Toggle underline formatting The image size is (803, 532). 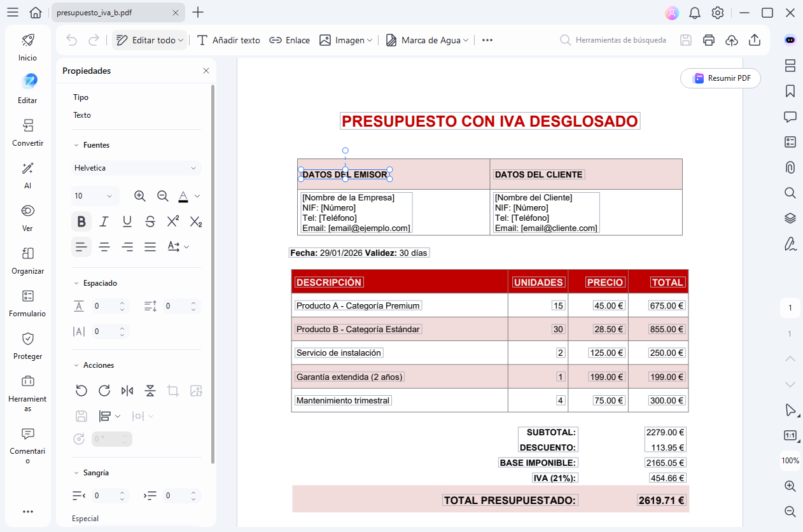pyautogui.click(x=127, y=221)
